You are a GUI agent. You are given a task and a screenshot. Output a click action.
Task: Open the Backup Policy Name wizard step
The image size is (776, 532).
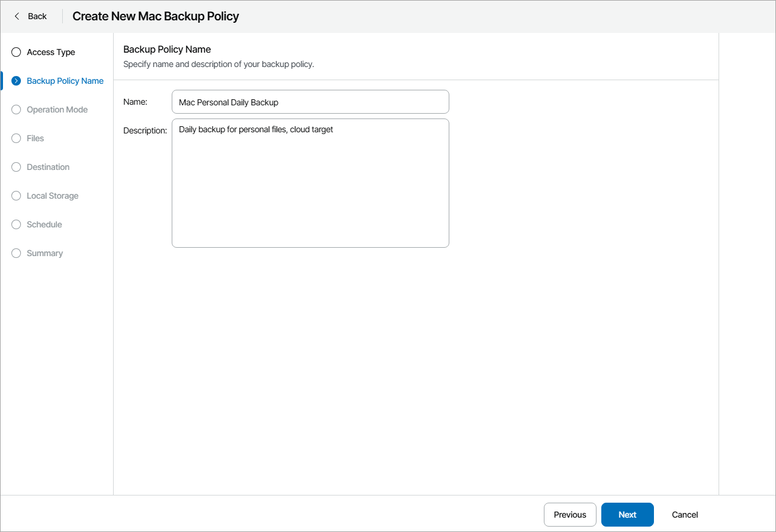(x=65, y=81)
